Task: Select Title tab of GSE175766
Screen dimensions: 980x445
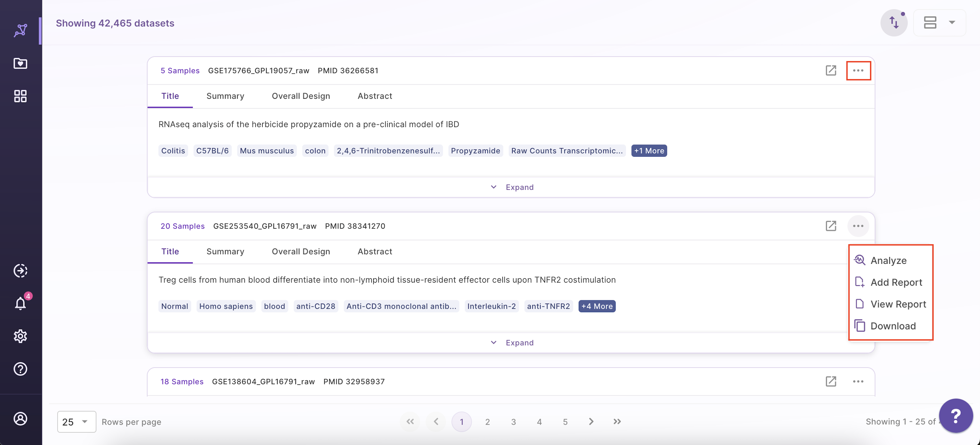Action: (x=170, y=96)
